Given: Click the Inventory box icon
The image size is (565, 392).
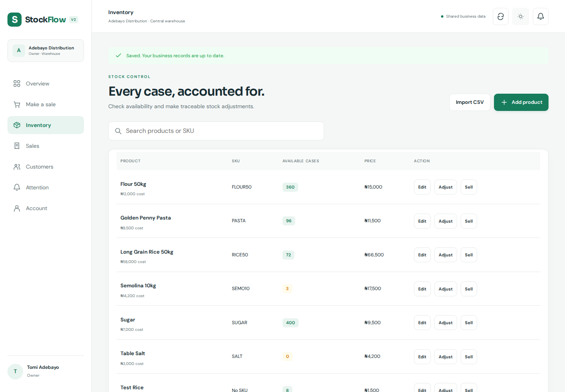Looking at the screenshot, I should [x=17, y=125].
